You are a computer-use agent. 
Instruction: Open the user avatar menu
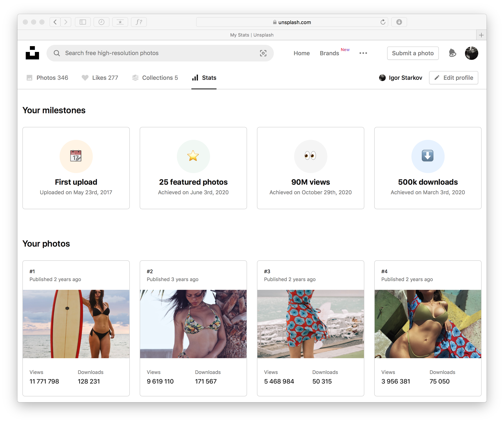(471, 53)
